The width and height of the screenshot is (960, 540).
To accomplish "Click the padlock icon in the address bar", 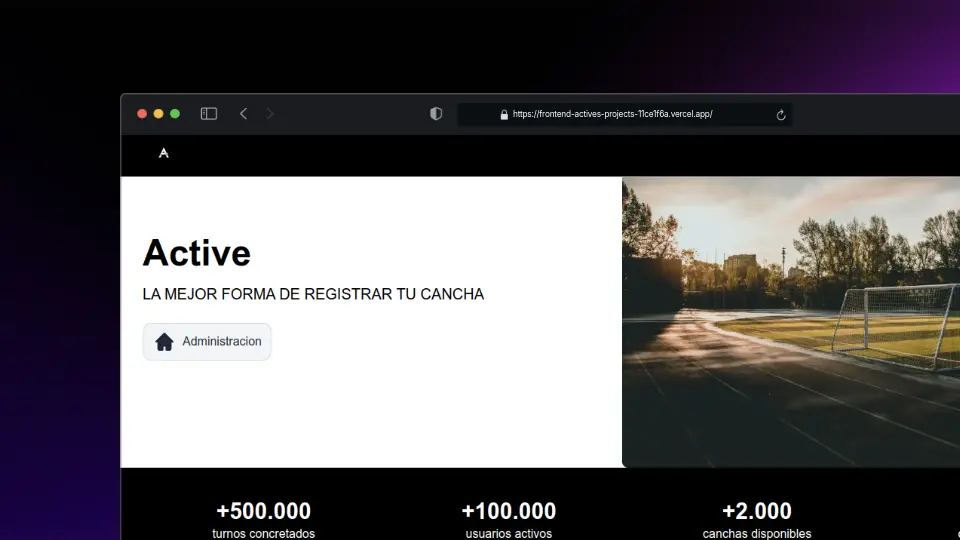I will point(504,115).
